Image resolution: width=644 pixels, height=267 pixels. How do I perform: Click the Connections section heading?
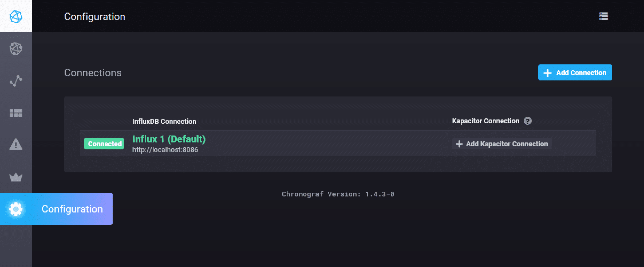pos(93,73)
